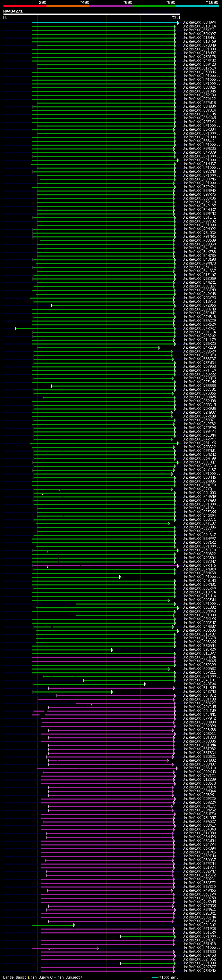Click the cyan alignment bar for Q3HWV4
This screenshot has width=222, height=980.
(105, 23)
